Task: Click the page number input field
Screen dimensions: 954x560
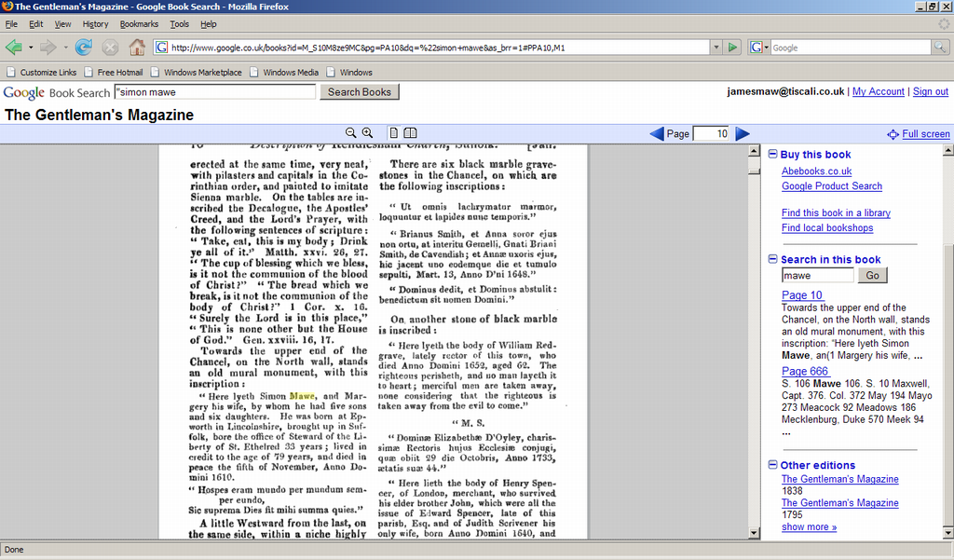Action: tap(712, 134)
